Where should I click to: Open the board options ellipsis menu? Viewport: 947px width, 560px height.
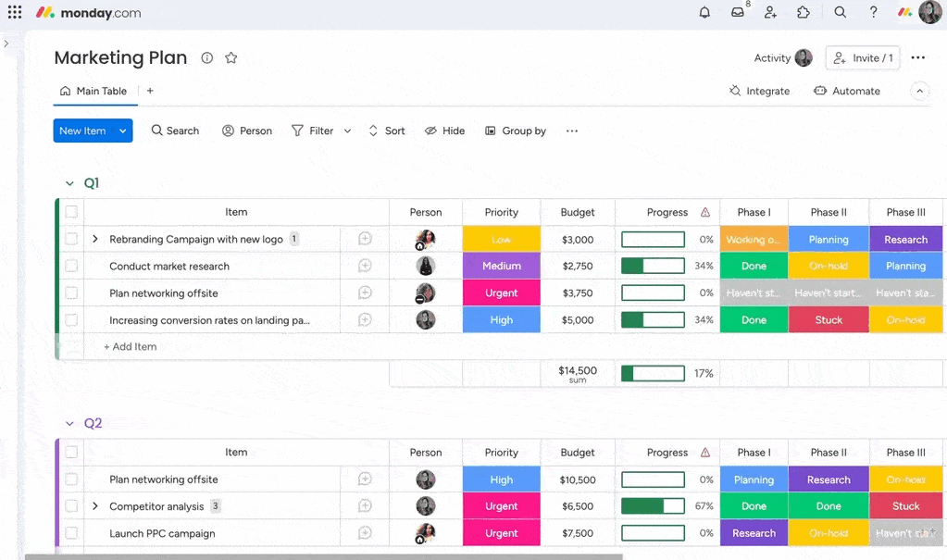(917, 57)
